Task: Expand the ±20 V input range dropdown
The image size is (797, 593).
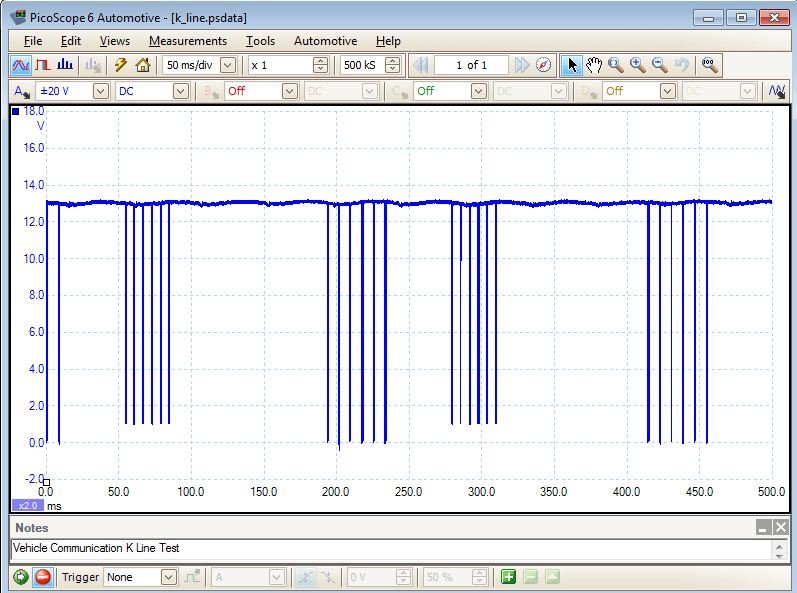Action: click(x=100, y=91)
